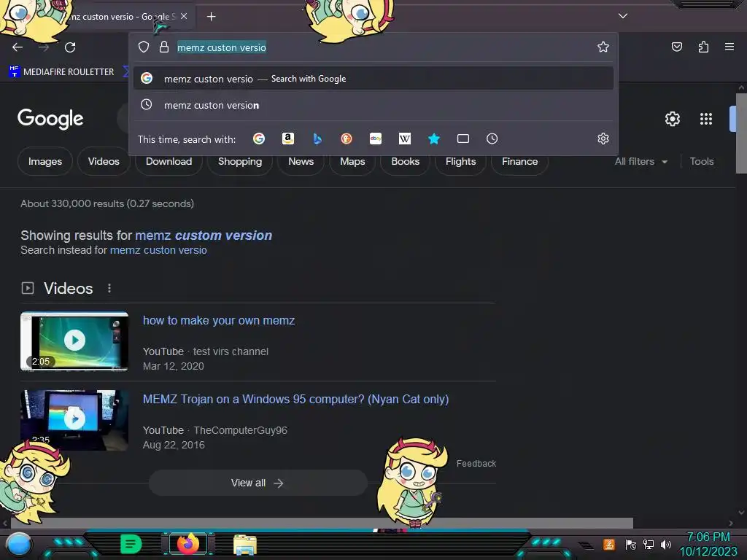Image resolution: width=747 pixels, height=560 pixels.
Task: Open a new tab with plus button
Action: coord(211,17)
